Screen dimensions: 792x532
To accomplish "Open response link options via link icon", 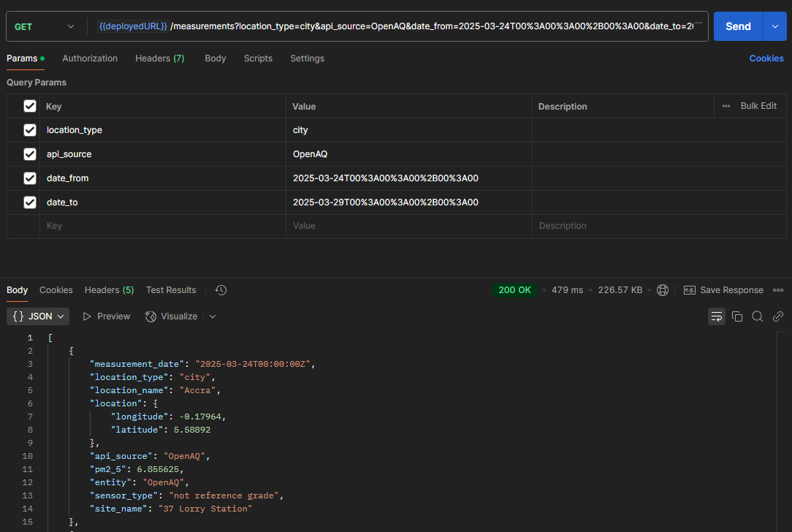I will [778, 316].
